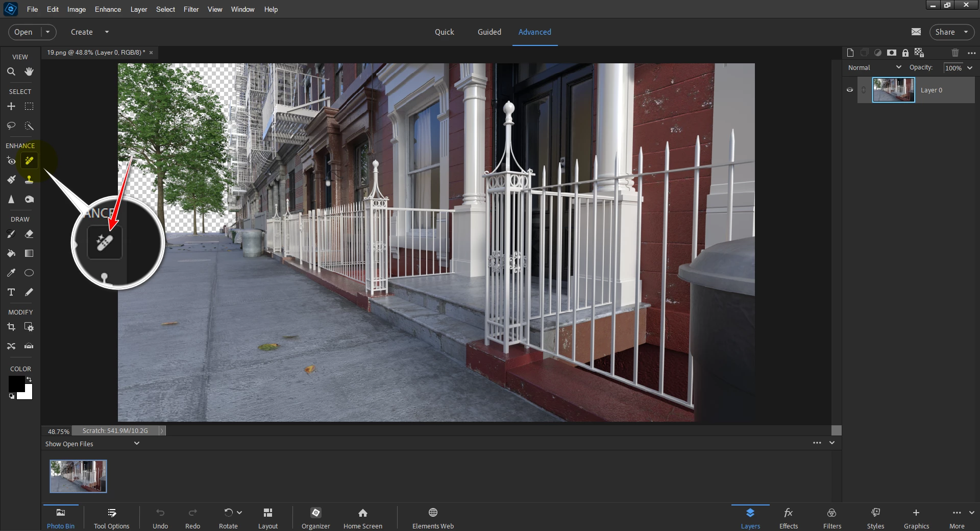Toggle the lock transparent pixels icon
Viewport: 980px width, 531px height.
(x=919, y=53)
